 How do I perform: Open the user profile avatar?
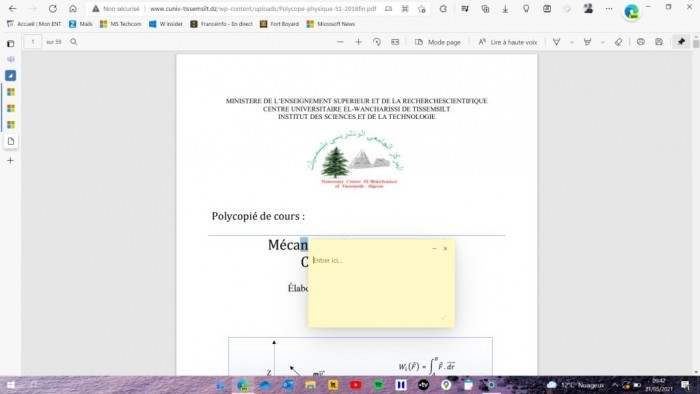pos(588,8)
